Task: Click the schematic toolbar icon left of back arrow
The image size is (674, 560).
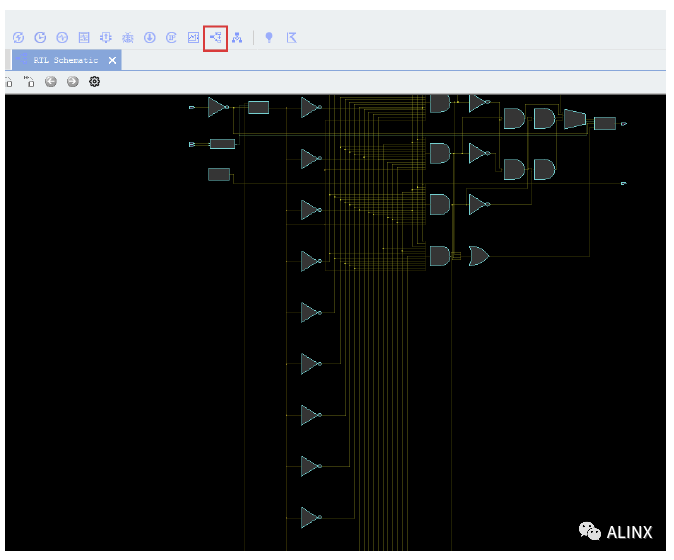Action: (x=29, y=81)
